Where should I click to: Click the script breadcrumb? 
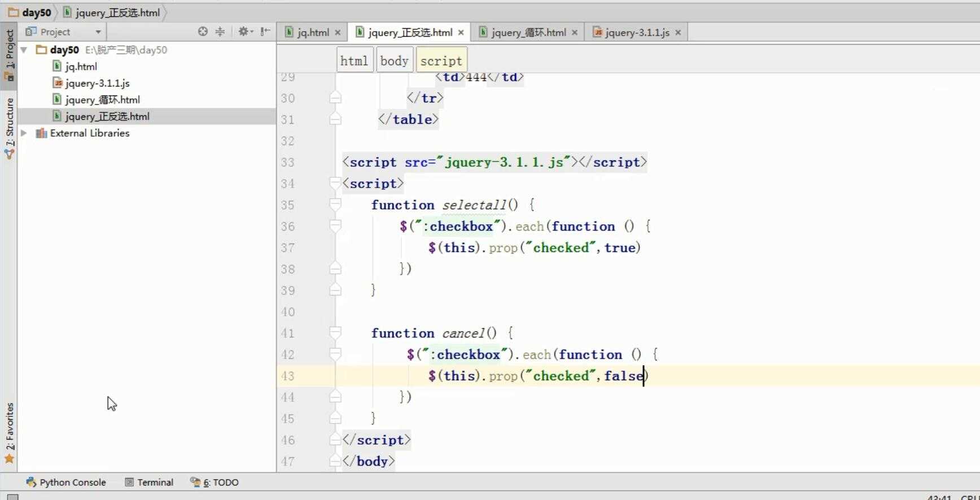pyautogui.click(x=441, y=60)
